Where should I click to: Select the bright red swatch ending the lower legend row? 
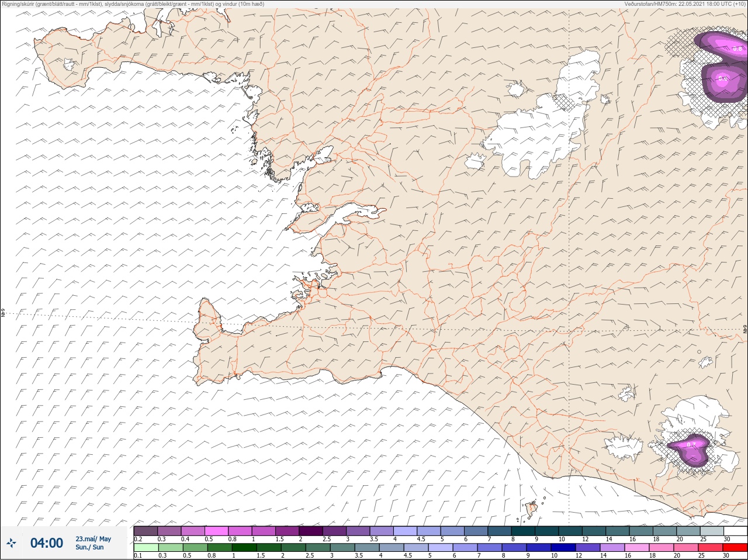(735, 548)
